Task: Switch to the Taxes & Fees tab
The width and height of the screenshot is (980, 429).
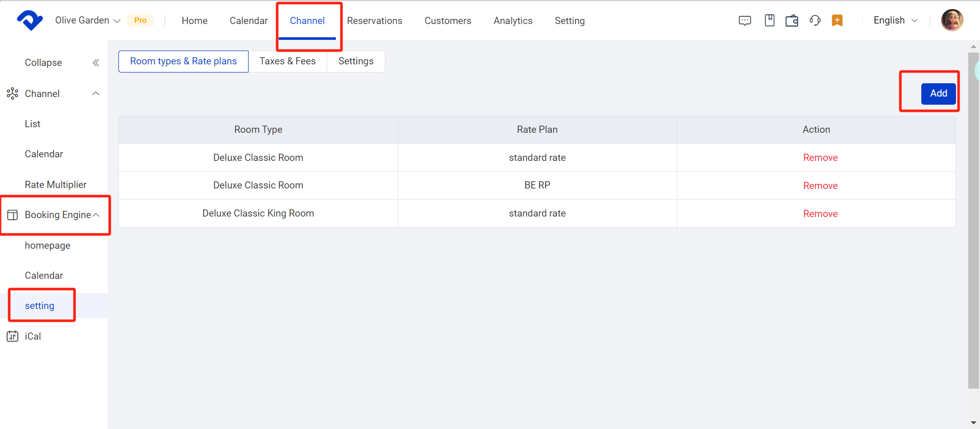Action: tap(287, 61)
